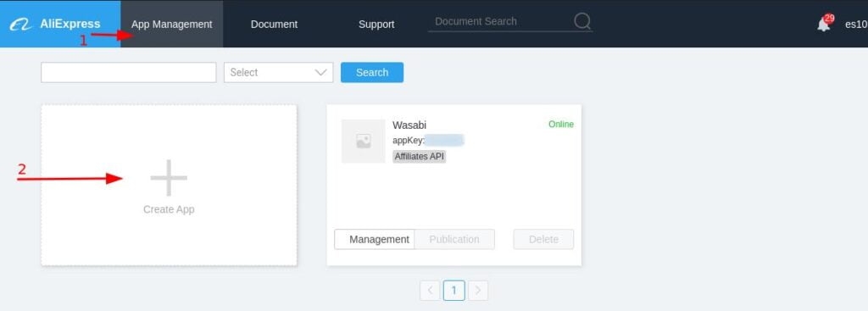Open notifications bell with 29 badge

pyautogui.click(x=825, y=24)
